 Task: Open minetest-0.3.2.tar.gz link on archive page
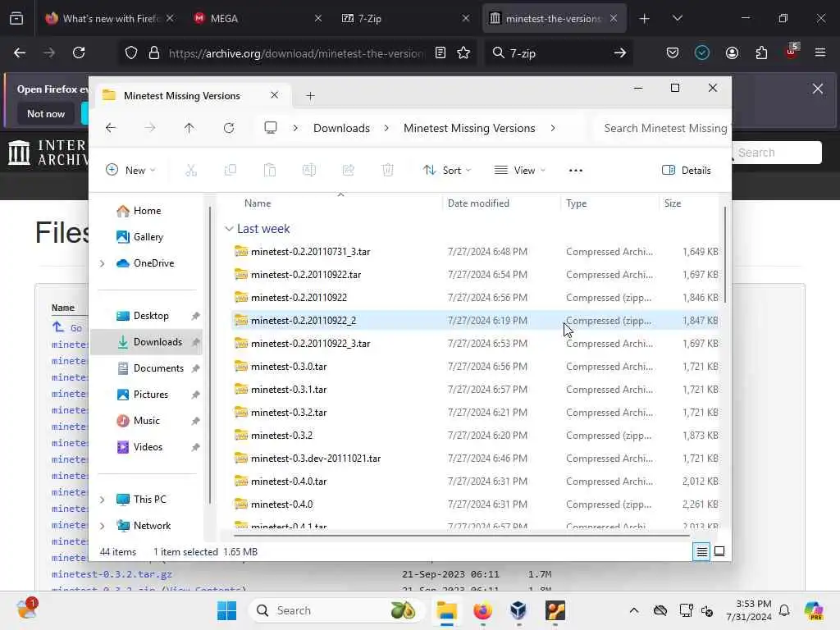pos(112,573)
